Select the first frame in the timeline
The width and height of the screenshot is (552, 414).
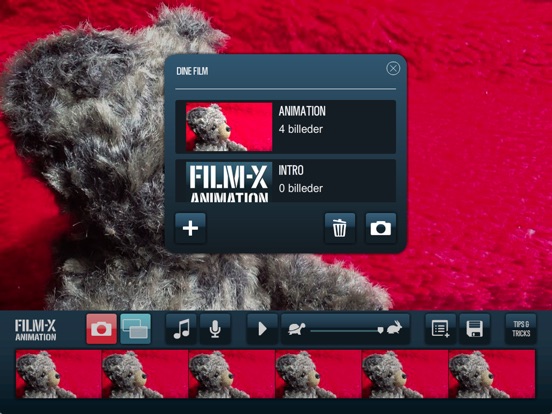coord(58,374)
